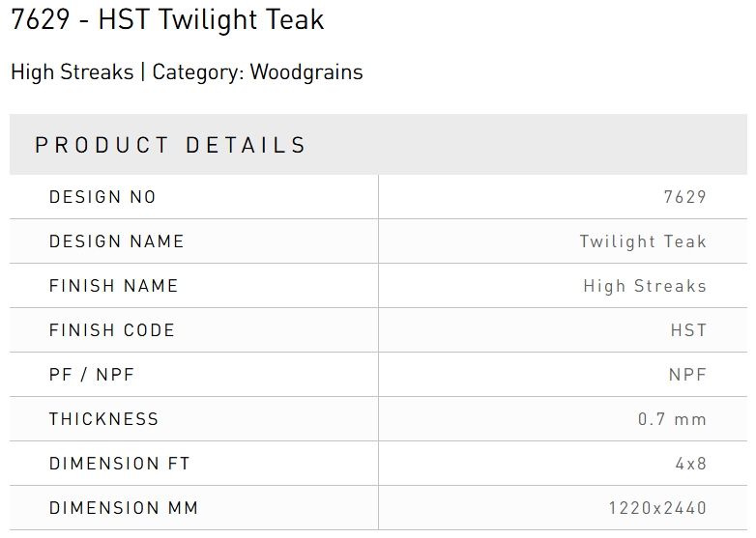This screenshot has width=756, height=538.
Task: Click the DESIGN NAME label
Action: pyautogui.click(x=116, y=241)
